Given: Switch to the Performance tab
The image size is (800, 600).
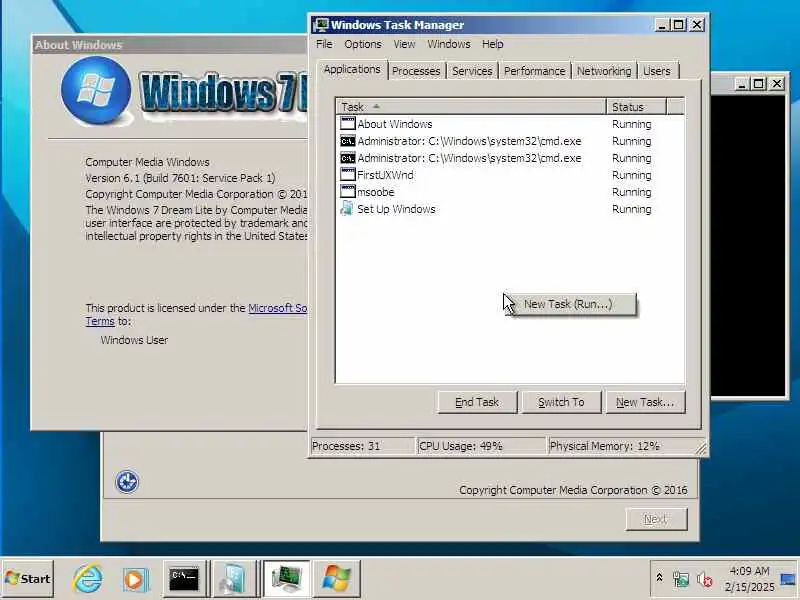Looking at the screenshot, I should 534,71.
